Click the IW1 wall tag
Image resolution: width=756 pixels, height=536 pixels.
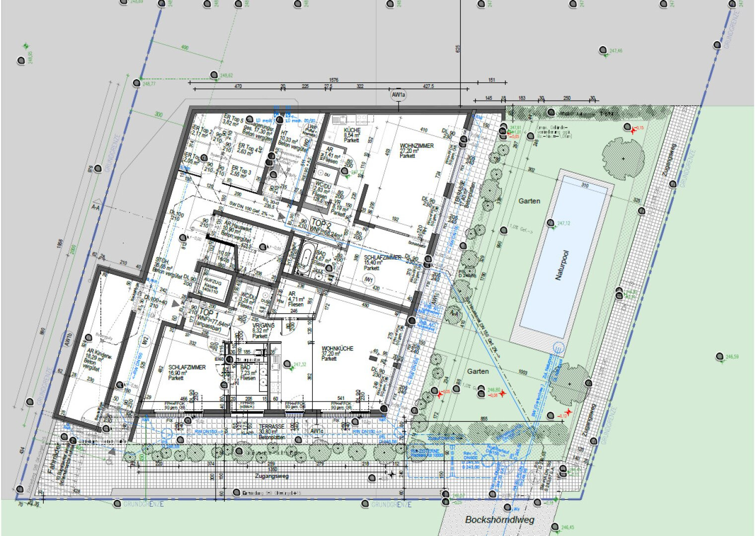point(368,280)
